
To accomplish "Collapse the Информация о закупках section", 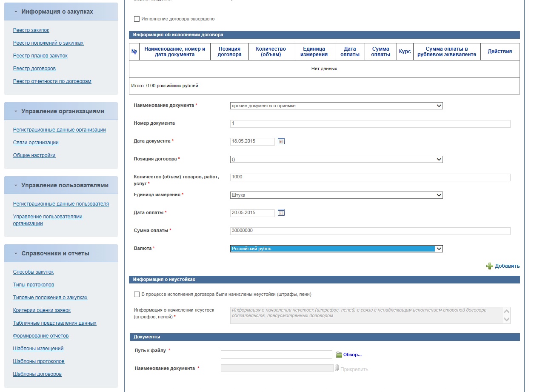I will [16, 12].
